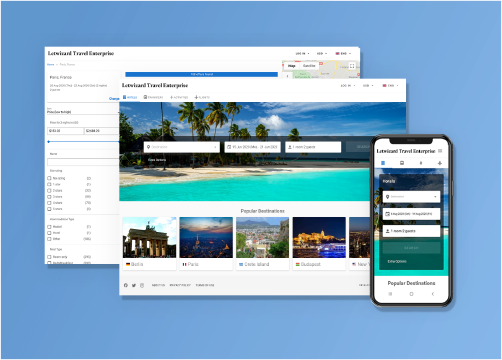
Task: Tick the Room only meal type checkbox
Action: [49, 257]
